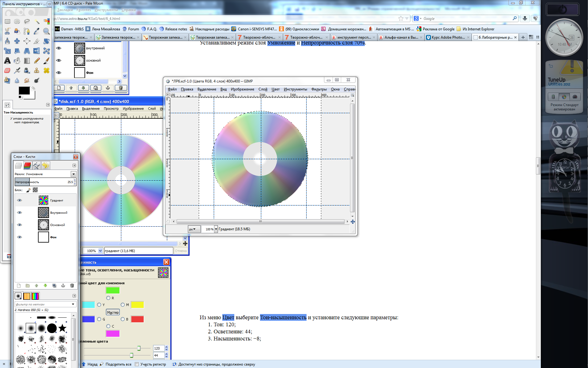Select the Bucket Fill tool
The height and width of the screenshot is (368, 588).
(x=17, y=61)
